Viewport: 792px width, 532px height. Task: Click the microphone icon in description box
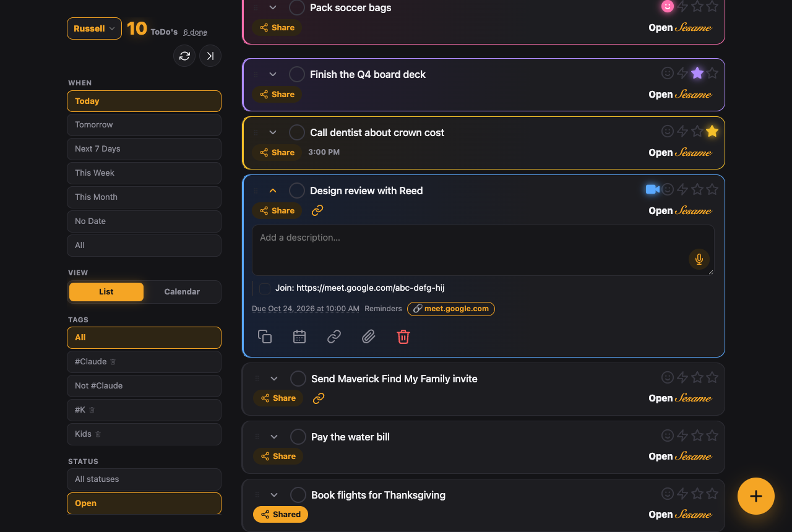(x=699, y=259)
